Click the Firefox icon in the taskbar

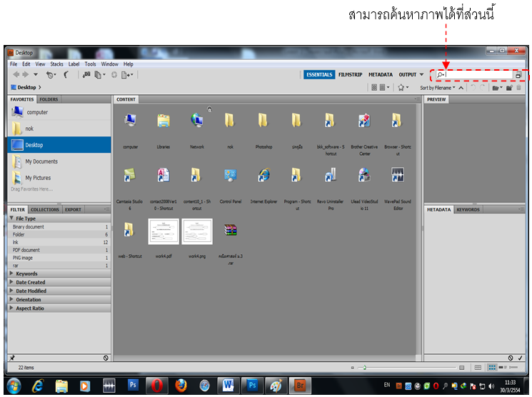[x=181, y=386]
